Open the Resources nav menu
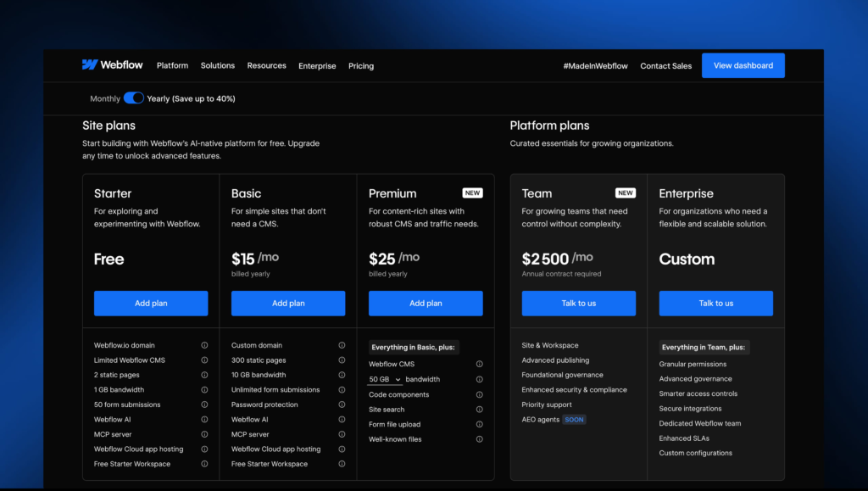The image size is (868, 491). (x=266, y=65)
